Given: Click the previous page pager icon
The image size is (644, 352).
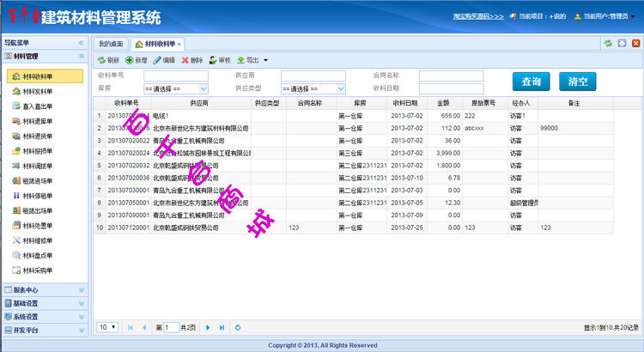Looking at the screenshot, I should pyautogui.click(x=144, y=327).
